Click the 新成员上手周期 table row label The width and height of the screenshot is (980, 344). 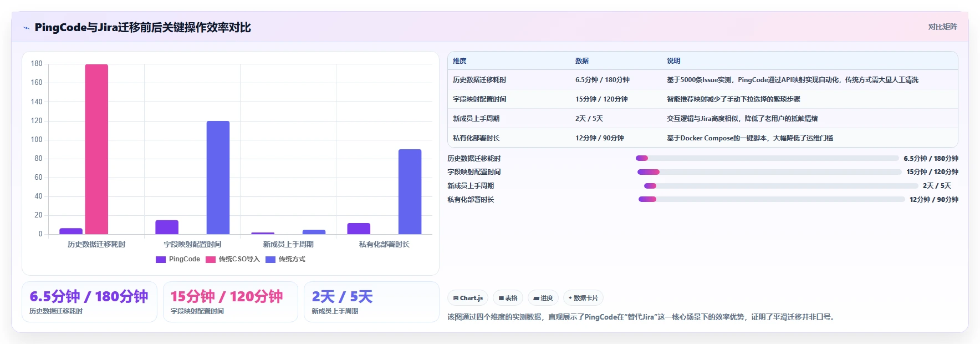click(476, 119)
